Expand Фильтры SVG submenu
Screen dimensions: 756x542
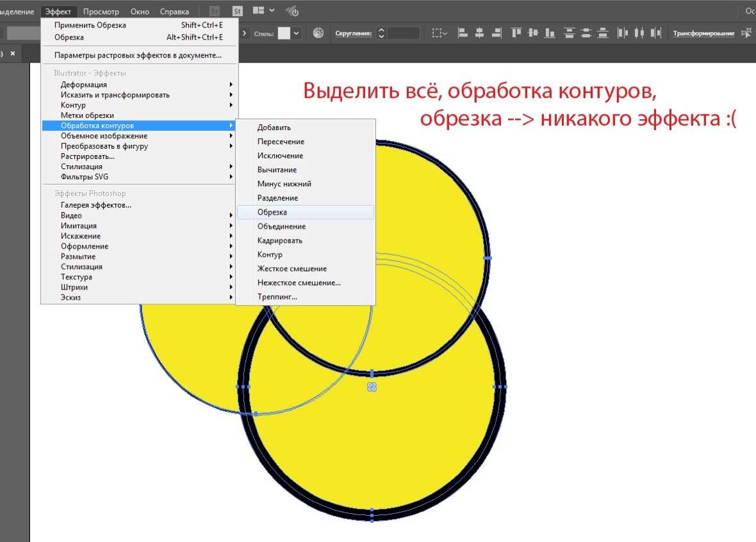[x=139, y=176]
